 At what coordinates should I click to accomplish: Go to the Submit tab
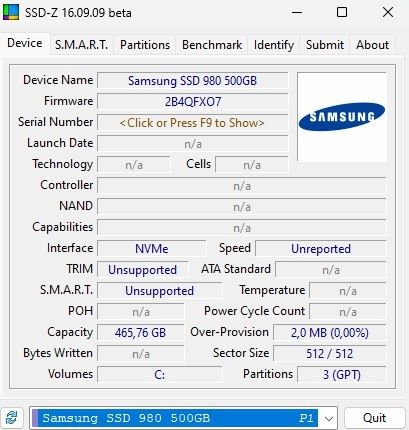click(325, 45)
